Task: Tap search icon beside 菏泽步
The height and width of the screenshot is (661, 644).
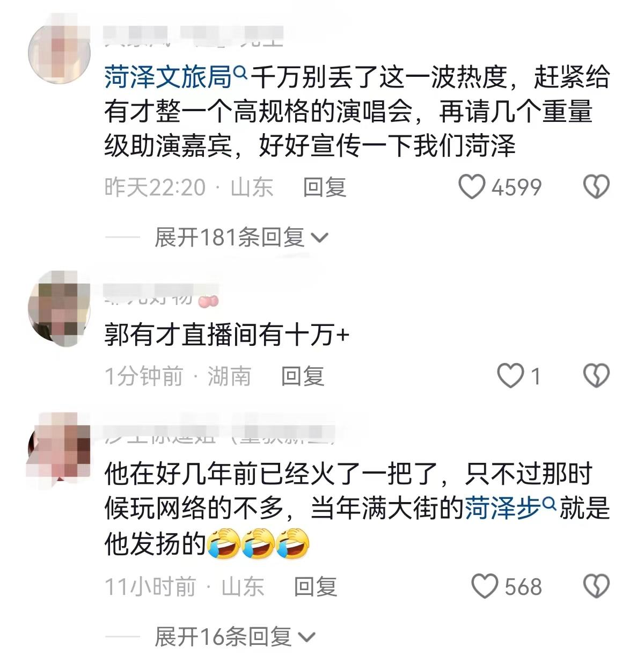Action: [549, 503]
